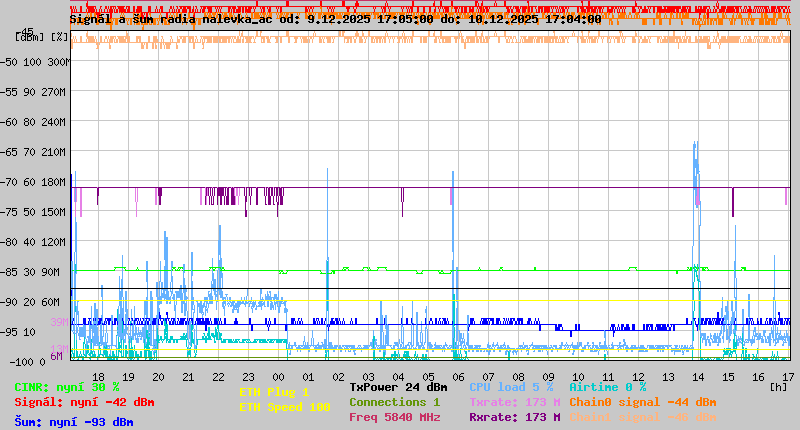Select the 'Chain1 signal -46 dBm' legend entry
This screenshot has height=430, width=800.
click(x=643, y=417)
